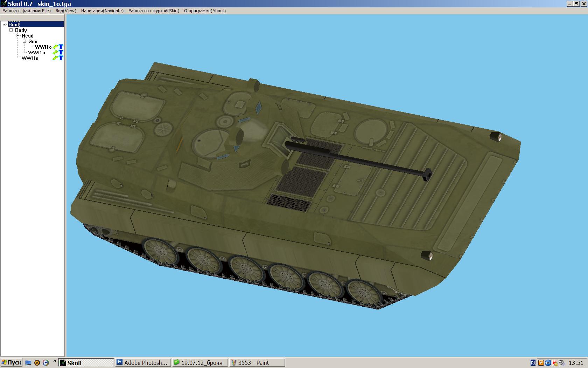Click the blue T texture icon for Head's WWI1o
This screenshot has height=368, width=588.
point(61,52)
